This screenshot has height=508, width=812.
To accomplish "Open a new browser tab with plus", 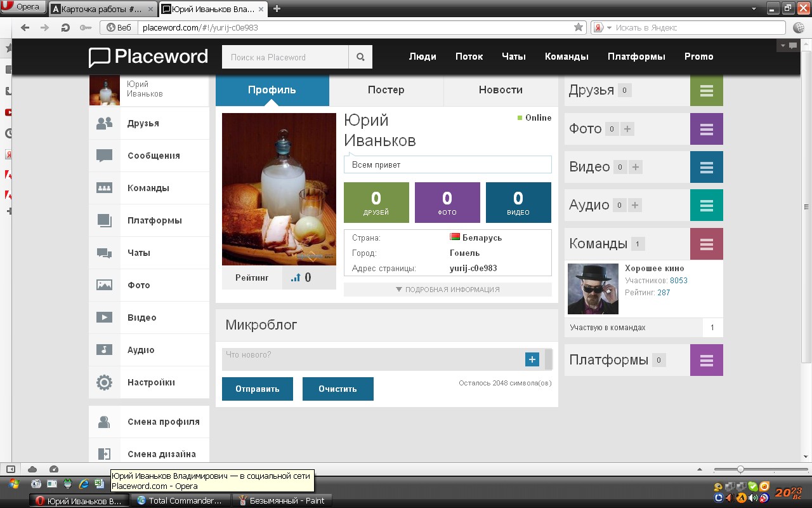I will 277,9.
